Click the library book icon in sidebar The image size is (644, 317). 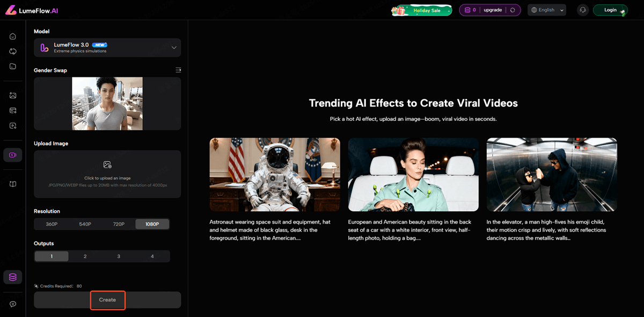12,184
